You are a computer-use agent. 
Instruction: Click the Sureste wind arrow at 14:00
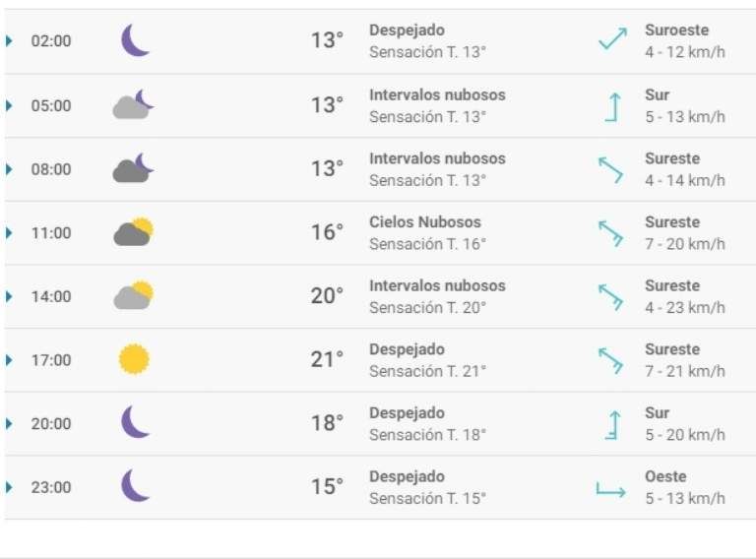click(611, 296)
